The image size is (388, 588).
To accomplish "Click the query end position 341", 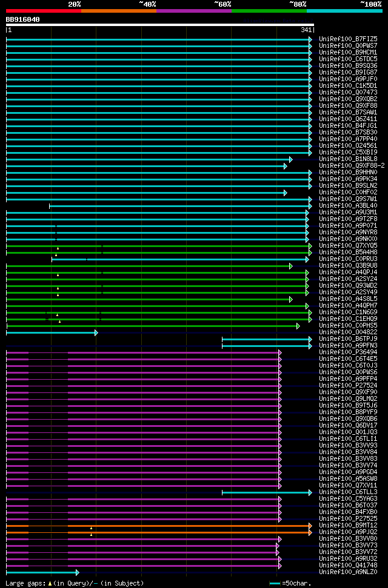I will [x=306, y=30].
